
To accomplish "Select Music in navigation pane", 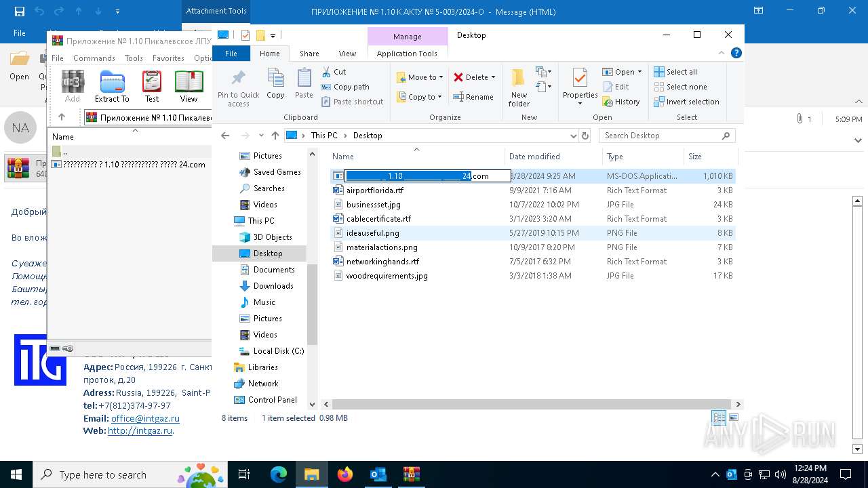I will pos(264,302).
